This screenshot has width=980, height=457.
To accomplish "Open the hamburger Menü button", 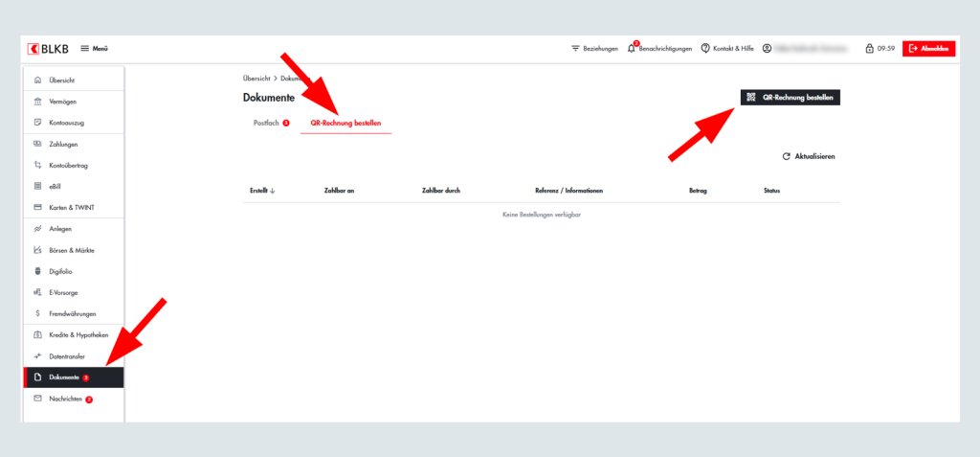I will point(95,49).
